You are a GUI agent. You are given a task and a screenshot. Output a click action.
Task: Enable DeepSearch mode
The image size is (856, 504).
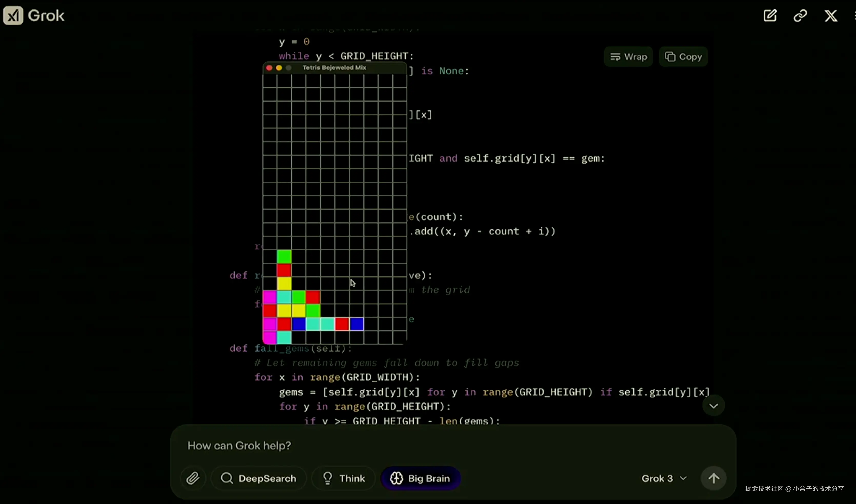258,478
